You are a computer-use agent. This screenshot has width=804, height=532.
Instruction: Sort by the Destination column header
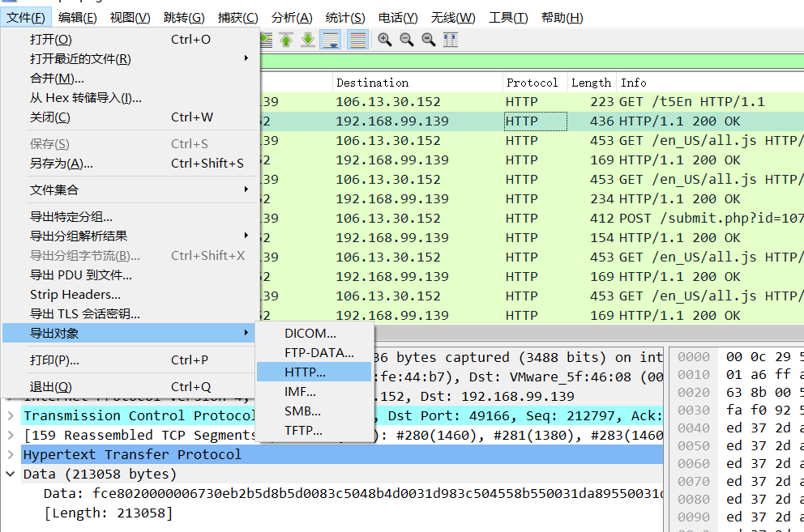[372, 83]
